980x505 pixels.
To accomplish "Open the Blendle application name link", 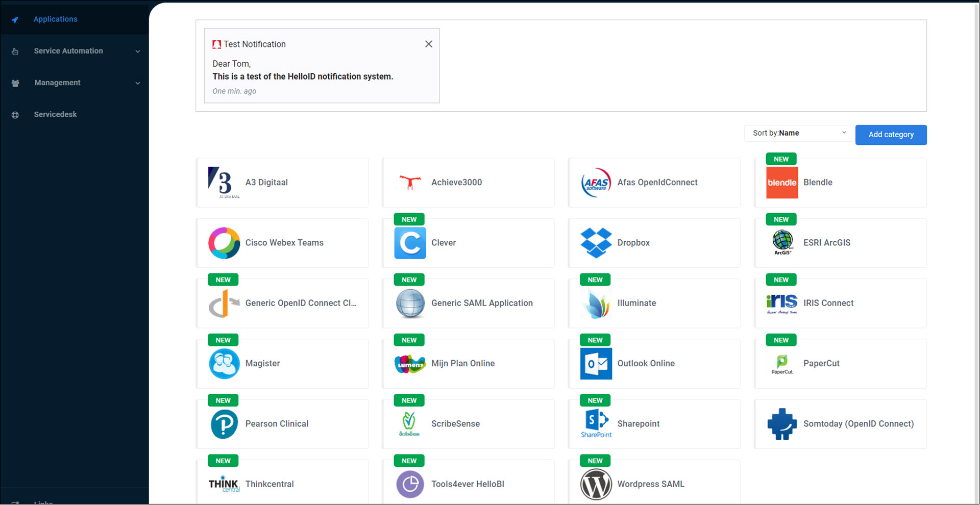I will 818,183.
